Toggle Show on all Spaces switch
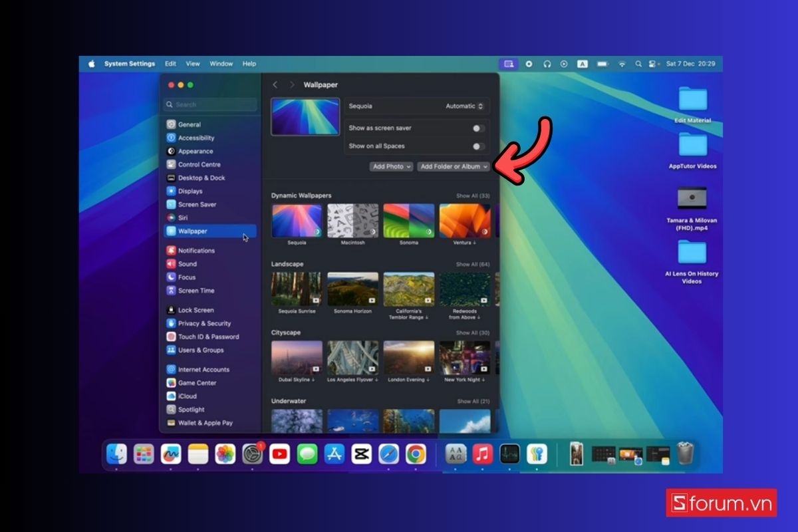Viewport: 798px width, 532px height. tap(478, 146)
